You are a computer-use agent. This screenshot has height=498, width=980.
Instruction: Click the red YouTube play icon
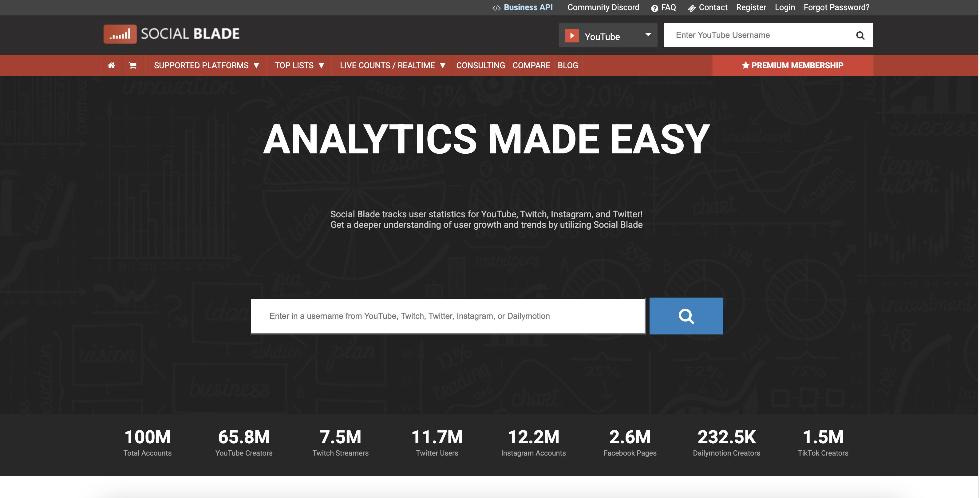click(x=572, y=36)
